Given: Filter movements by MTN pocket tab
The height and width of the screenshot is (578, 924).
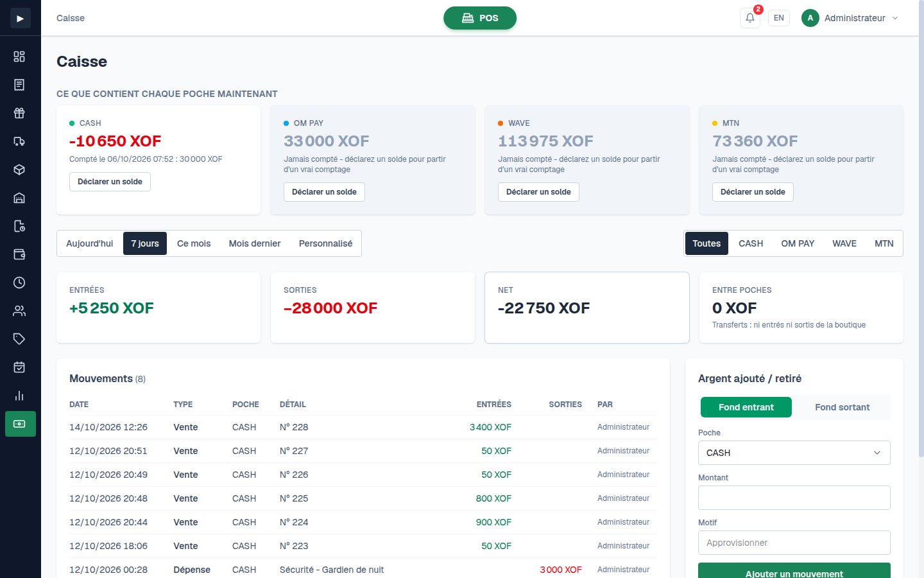Looking at the screenshot, I should pos(884,243).
